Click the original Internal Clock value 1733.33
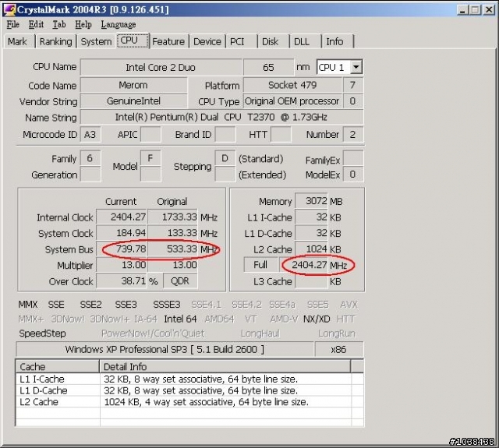This screenshot has width=499, height=448. [172, 217]
